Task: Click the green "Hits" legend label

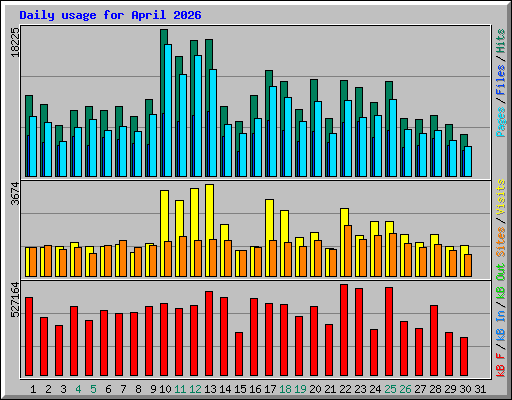Action: pos(500,41)
